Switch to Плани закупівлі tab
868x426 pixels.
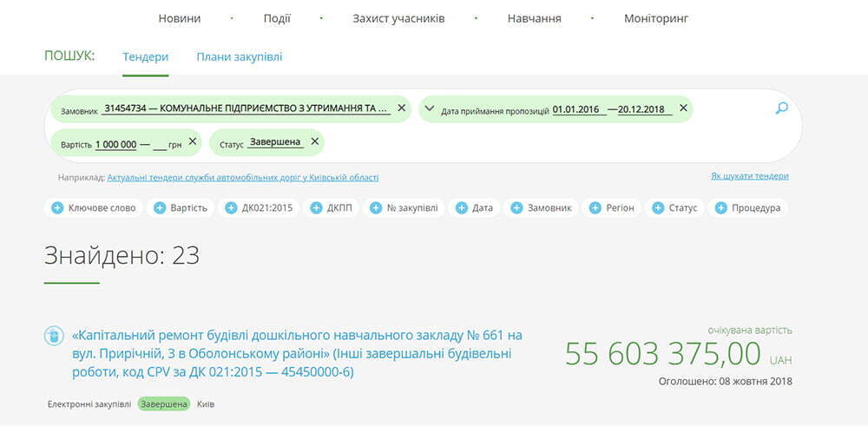coord(240,57)
